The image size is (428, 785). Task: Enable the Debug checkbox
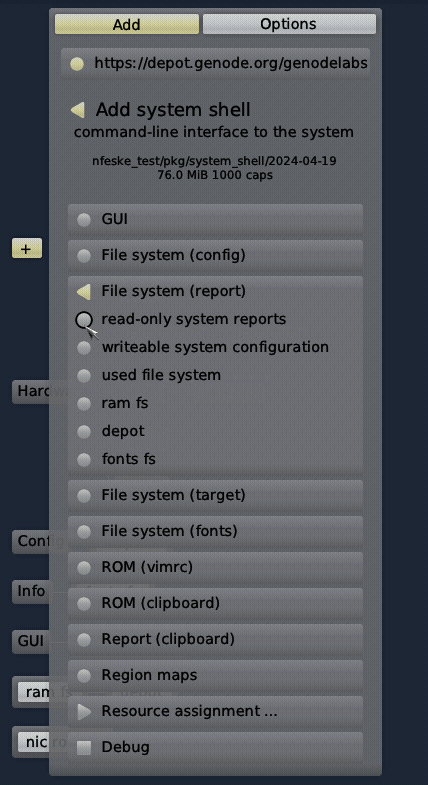tap(84, 747)
